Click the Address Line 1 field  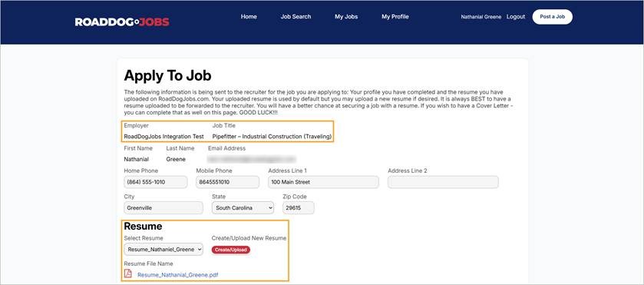click(323, 182)
